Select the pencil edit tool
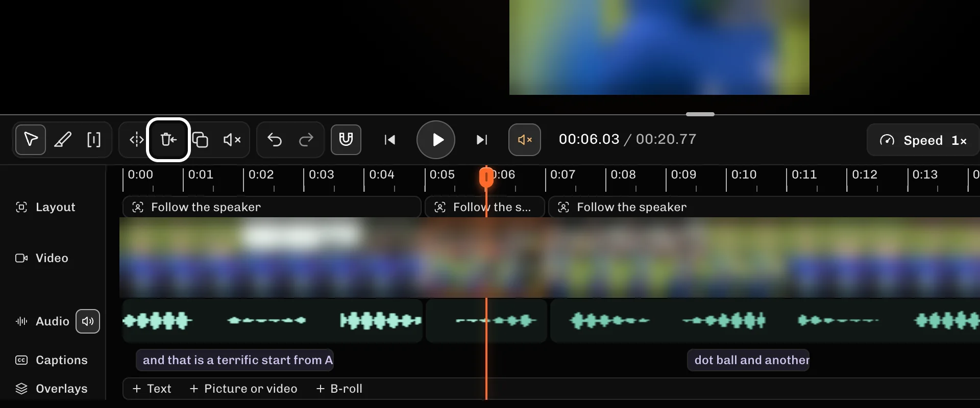 coord(63,140)
